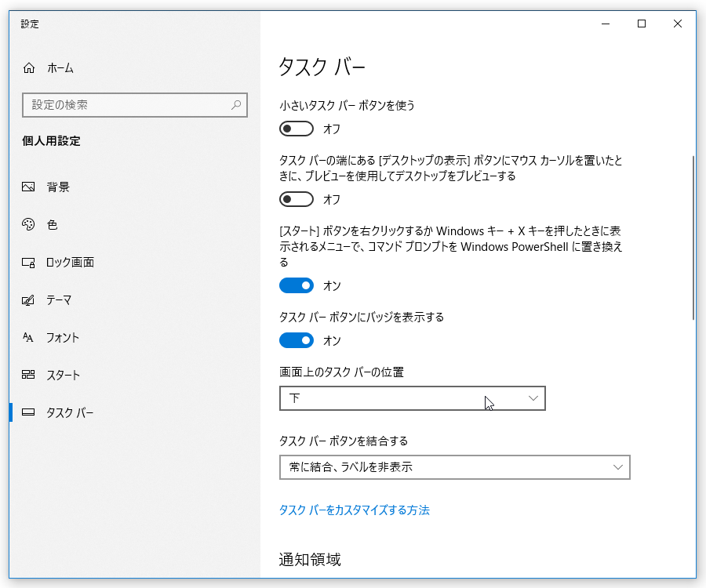Maximize the 設定 window
706x588 pixels.
tap(642, 24)
